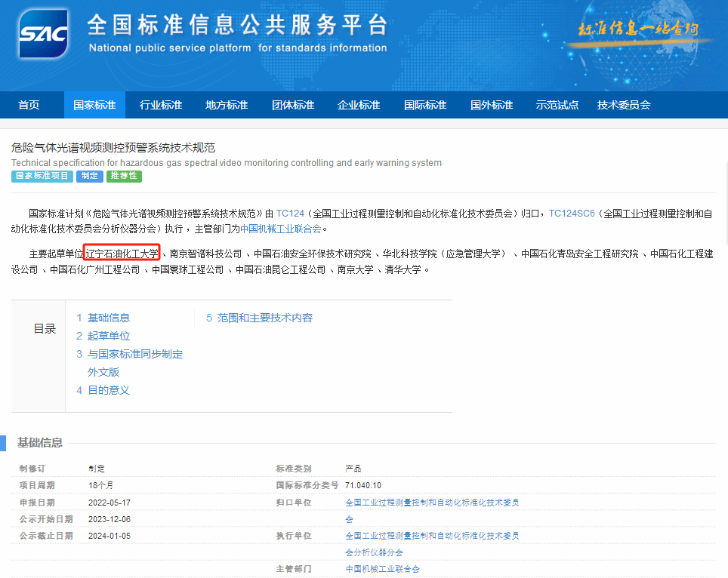Select 国外标准 in the navigation bar
Image resolution: width=728 pixels, height=578 pixels.
pyautogui.click(x=492, y=105)
